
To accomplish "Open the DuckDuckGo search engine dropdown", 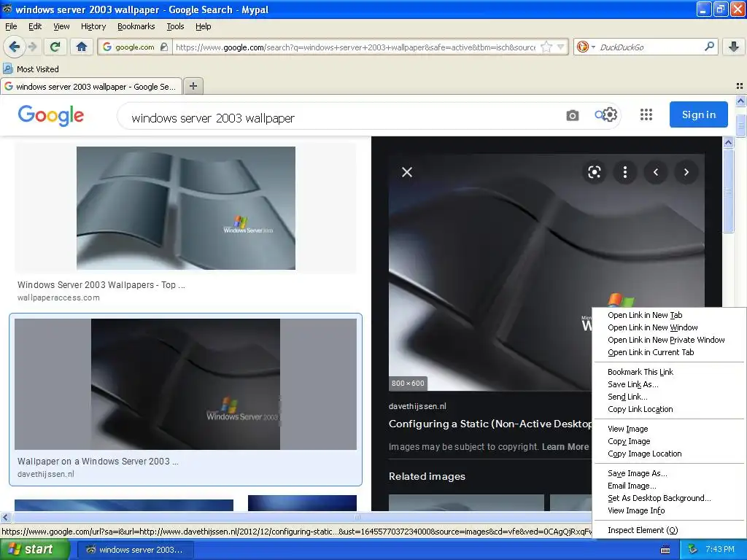I will coord(586,47).
